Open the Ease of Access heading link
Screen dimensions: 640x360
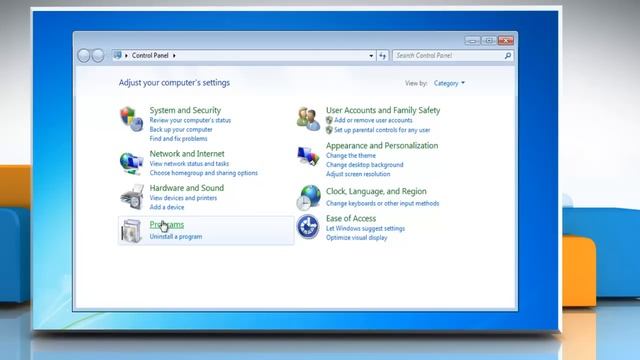(351, 219)
